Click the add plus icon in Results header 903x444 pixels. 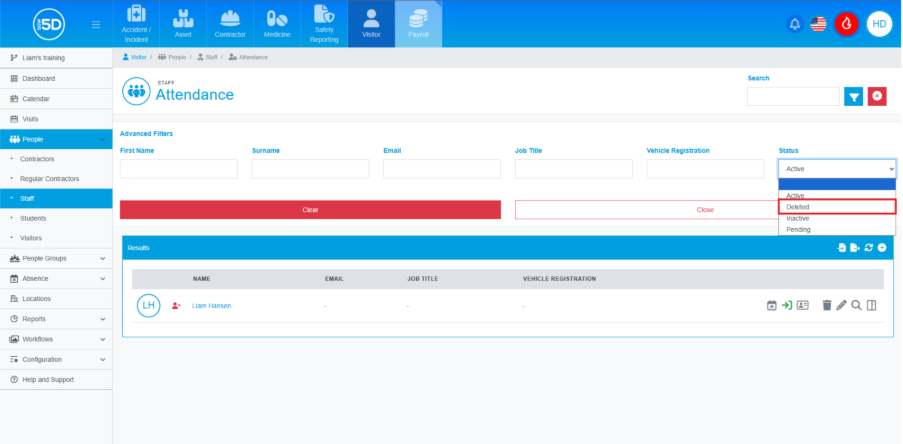pos(882,247)
